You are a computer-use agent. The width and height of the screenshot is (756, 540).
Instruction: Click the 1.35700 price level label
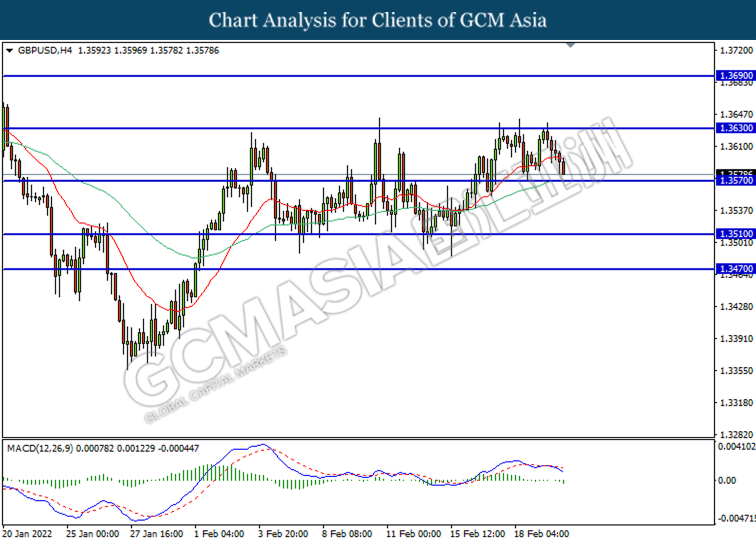click(x=735, y=180)
